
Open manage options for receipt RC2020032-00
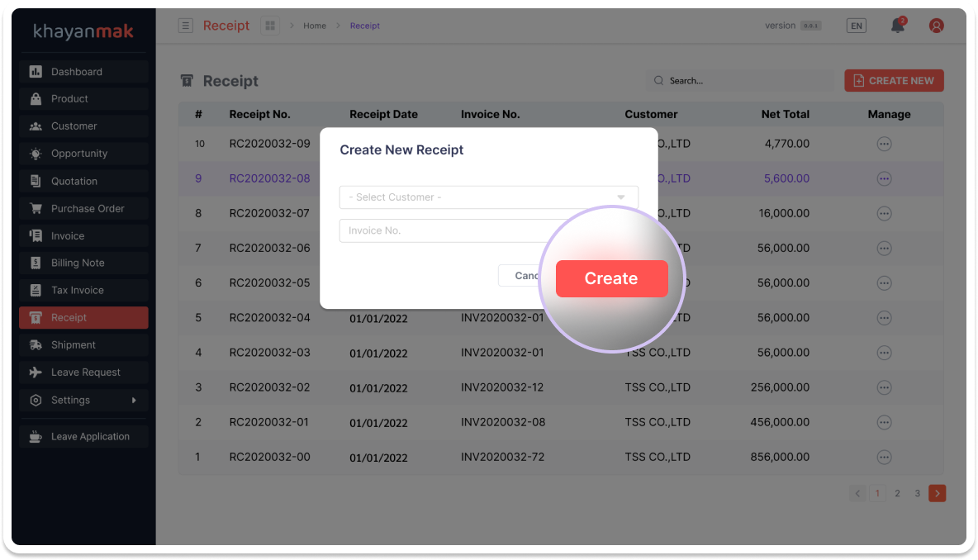(x=884, y=457)
